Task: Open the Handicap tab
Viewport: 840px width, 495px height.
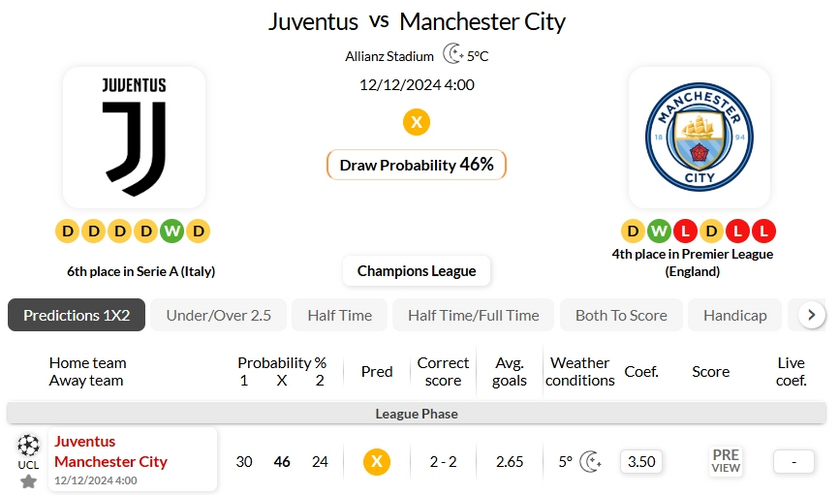Action: tap(735, 315)
